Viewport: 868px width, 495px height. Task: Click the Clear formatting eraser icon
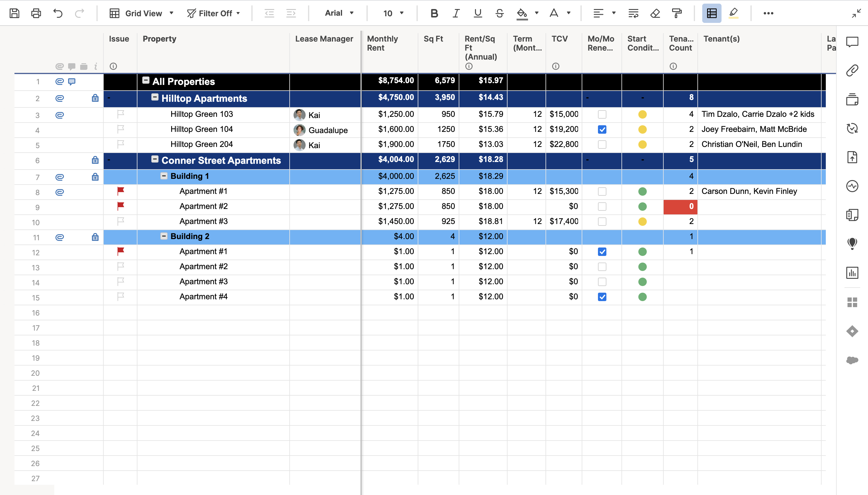(655, 13)
